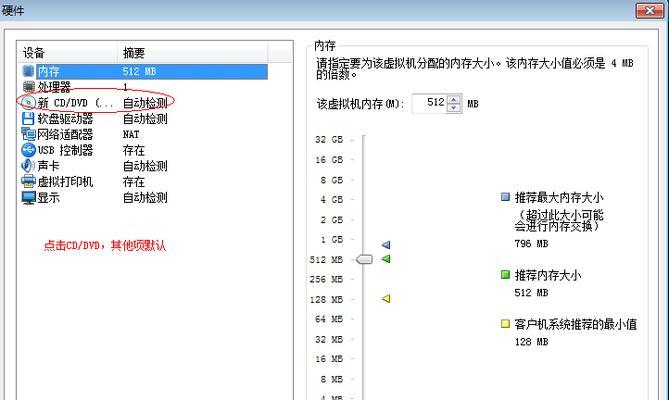Click the blue legend swatch for 推荐最大内存大小
This screenshot has width=669, height=400.
(x=505, y=197)
